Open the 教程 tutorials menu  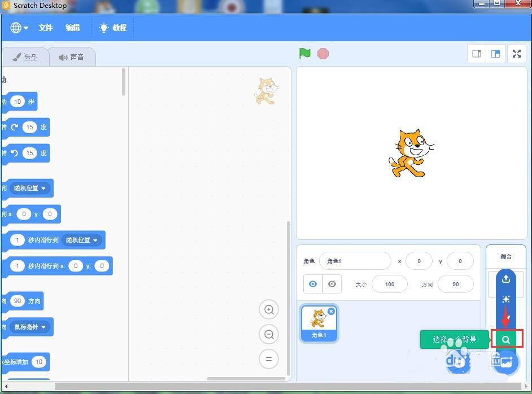coord(112,27)
